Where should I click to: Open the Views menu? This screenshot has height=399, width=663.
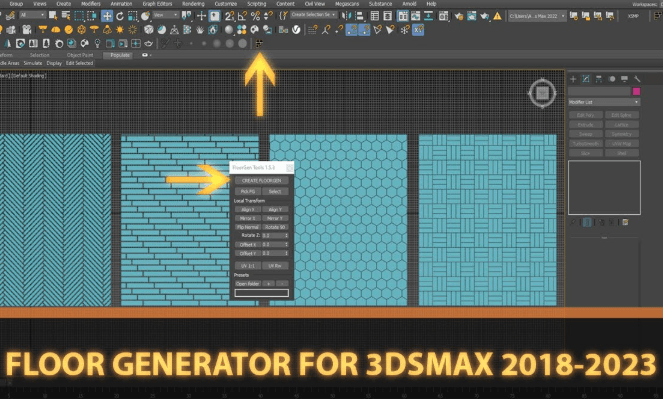point(40,4)
